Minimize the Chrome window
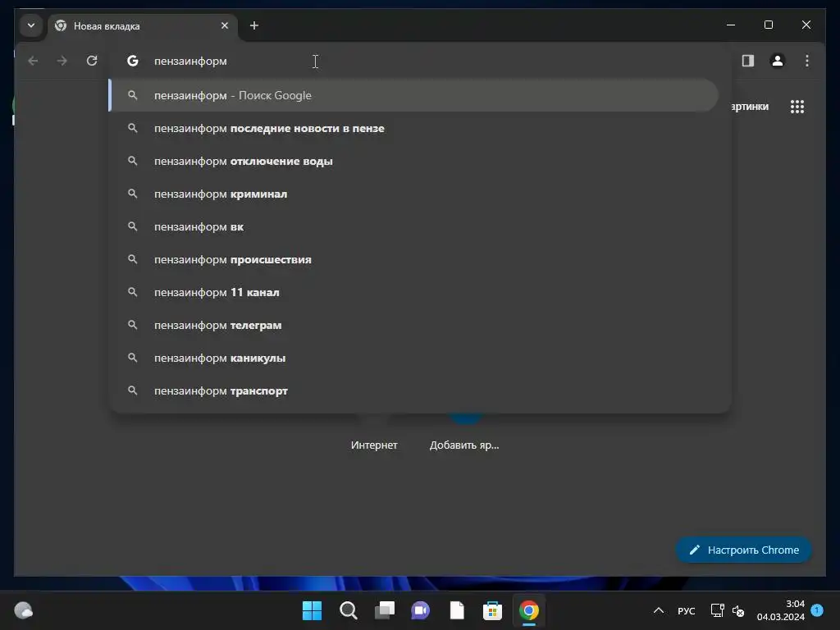This screenshot has height=630, width=840. 731,25
